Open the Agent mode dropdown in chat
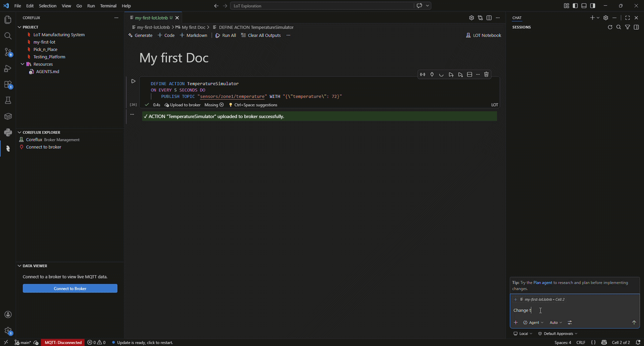Image resolution: width=644 pixels, height=346 pixels. pyautogui.click(x=533, y=322)
